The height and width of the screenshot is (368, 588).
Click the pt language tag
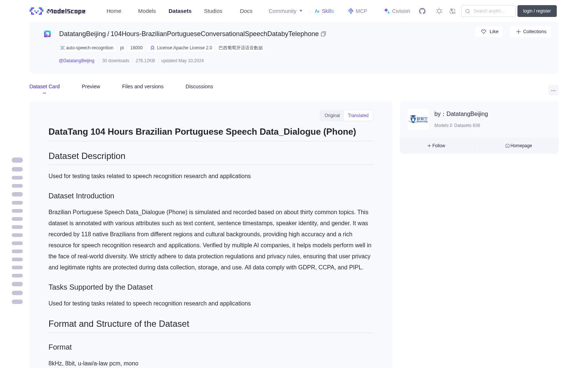122,48
